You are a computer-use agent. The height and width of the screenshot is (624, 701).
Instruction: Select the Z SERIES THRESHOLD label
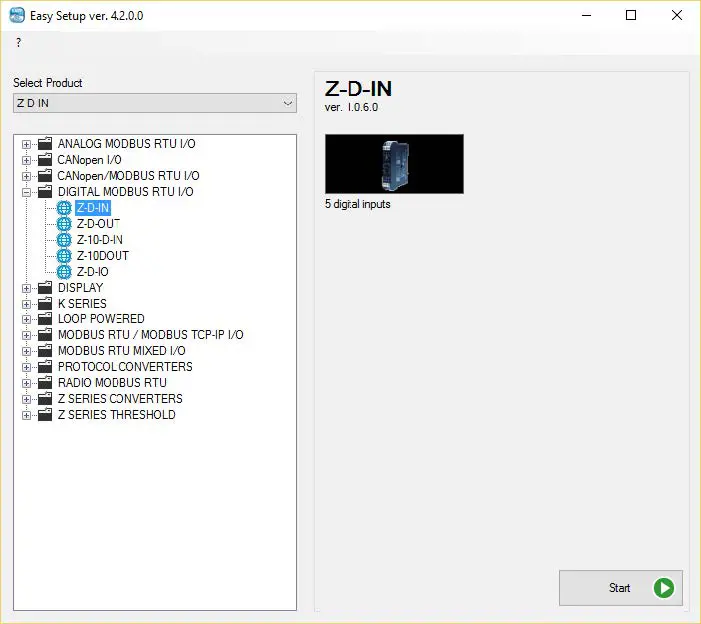pyautogui.click(x=117, y=415)
